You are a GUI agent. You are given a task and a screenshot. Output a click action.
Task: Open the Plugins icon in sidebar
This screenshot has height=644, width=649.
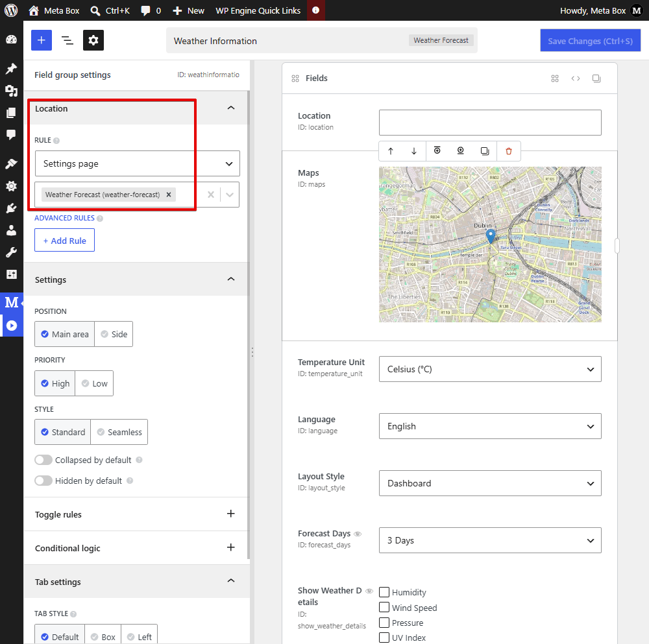coord(12,208)
